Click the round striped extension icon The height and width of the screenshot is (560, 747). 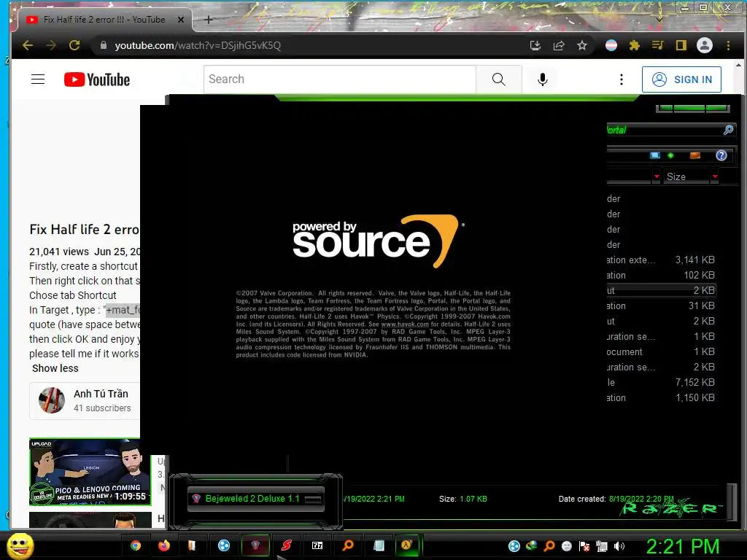(x=611, y=46)
